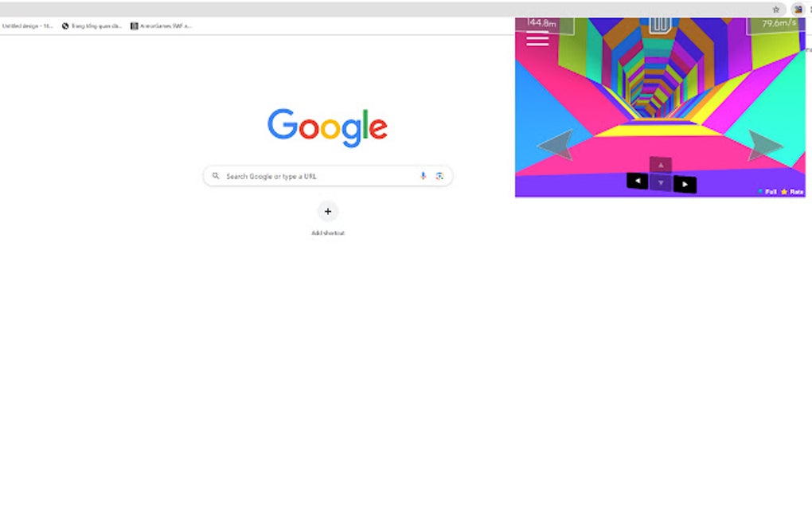This screenshot has width=812, height=508.
Task: Click the game extension icon in toolbar
Action: pyautogui.click(x=798, y=10)
